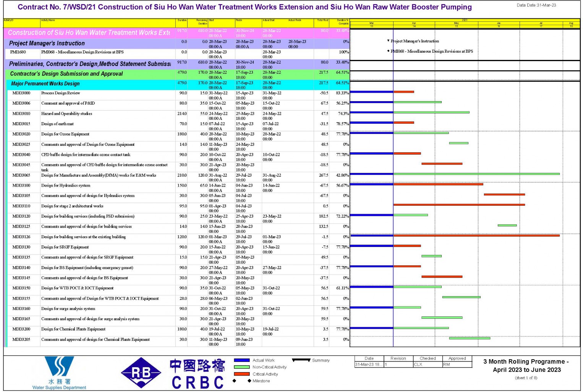
Task: Click the Project Manager's Instruction summary marker in chart
Action: [389, 40]
